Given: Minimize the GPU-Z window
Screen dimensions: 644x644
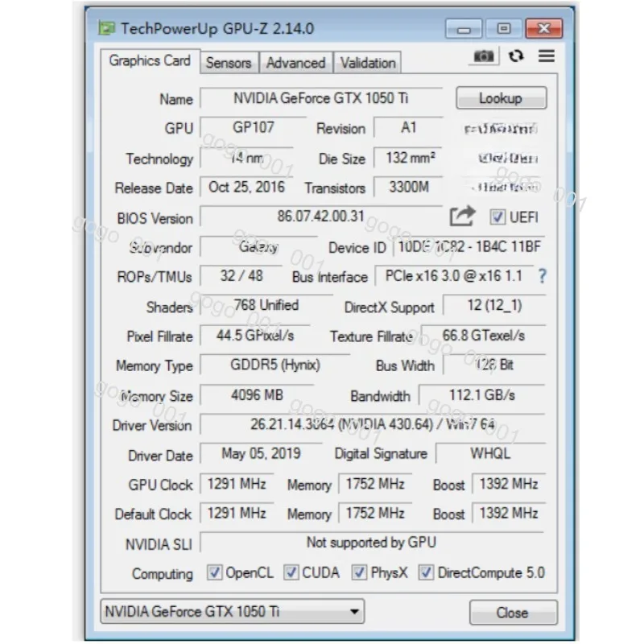Looking at the screenshot, I should (x=464, y=29).
